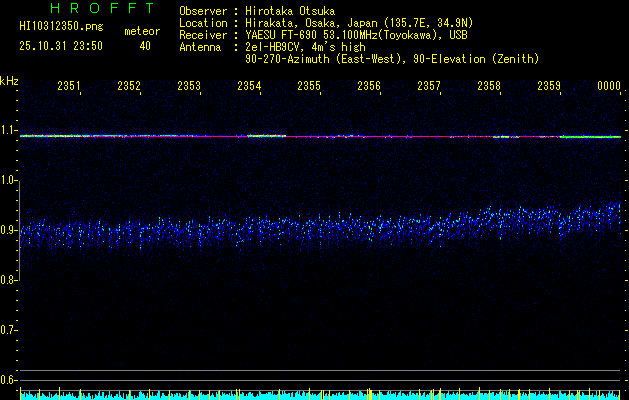Select the meteor count value 40
The image size is (629, 400).
coord(145,46)
